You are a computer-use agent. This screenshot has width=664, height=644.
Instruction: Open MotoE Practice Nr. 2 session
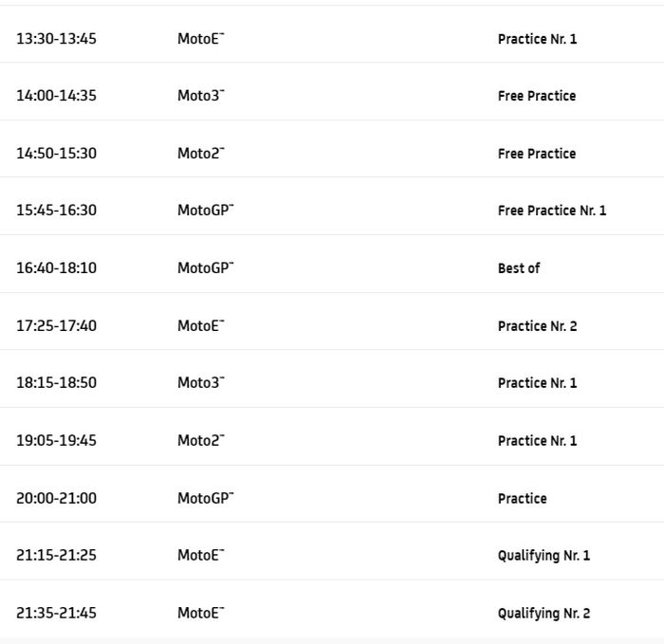[x=537, y=326]
